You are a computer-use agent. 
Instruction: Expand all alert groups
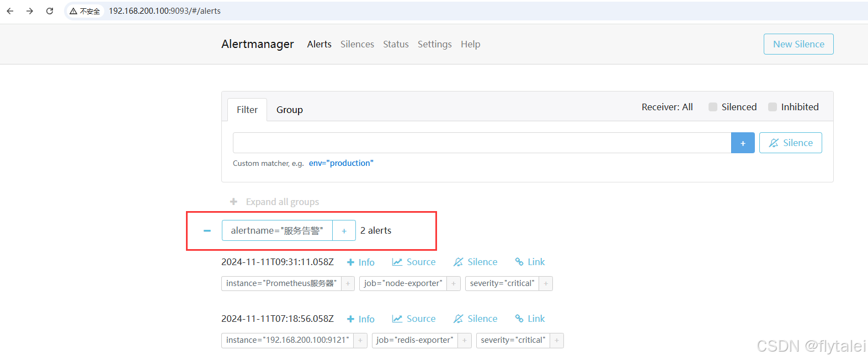[x=275, y=202]
